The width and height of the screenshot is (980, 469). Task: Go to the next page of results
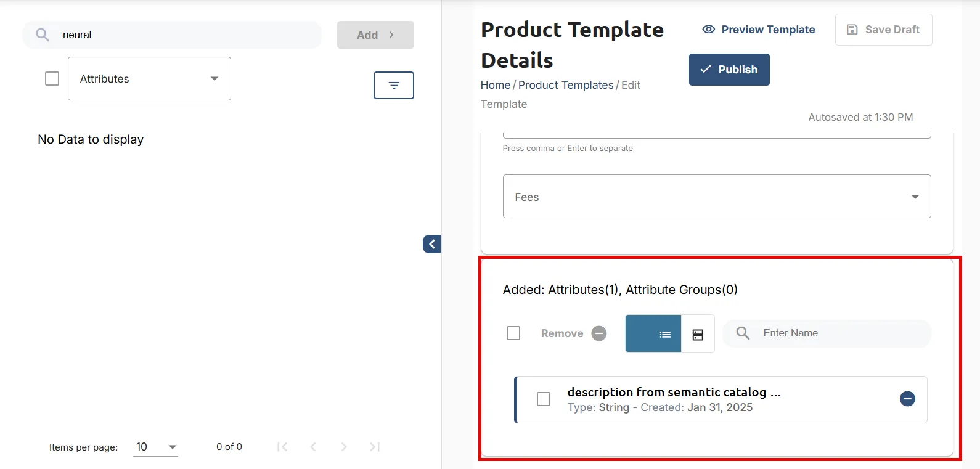(x=344, y=447)
